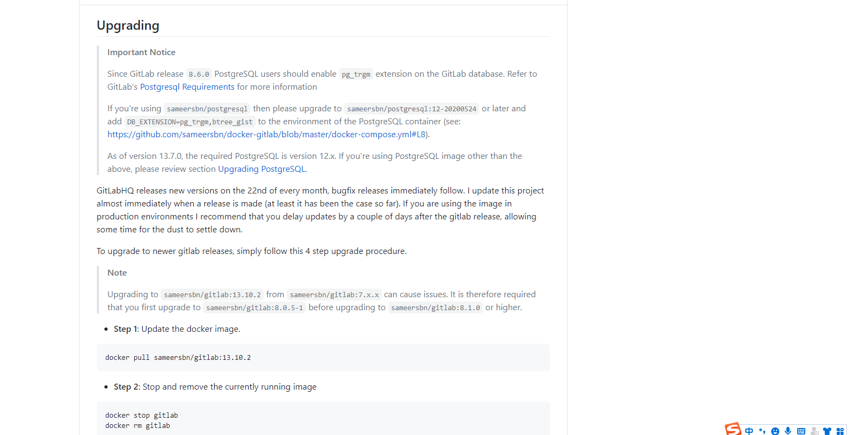This screenshot has height=435, width=868.
Task: Click the gray IME user account icon
Action: click(x=814, y=431)
